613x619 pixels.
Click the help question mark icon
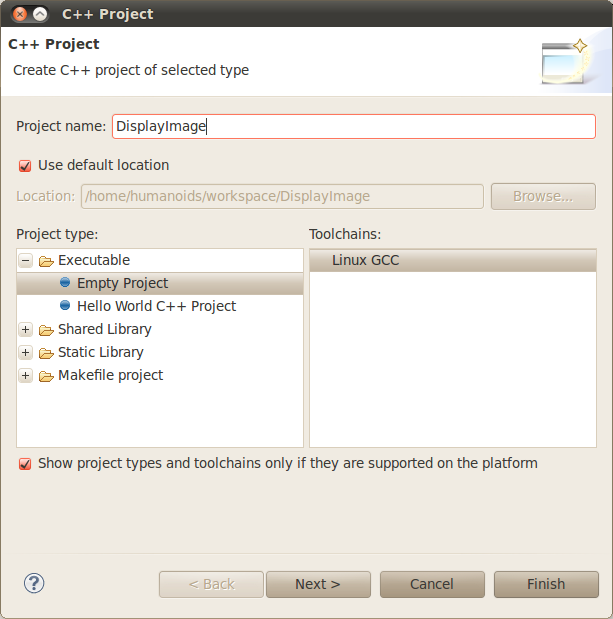point(34,583)
